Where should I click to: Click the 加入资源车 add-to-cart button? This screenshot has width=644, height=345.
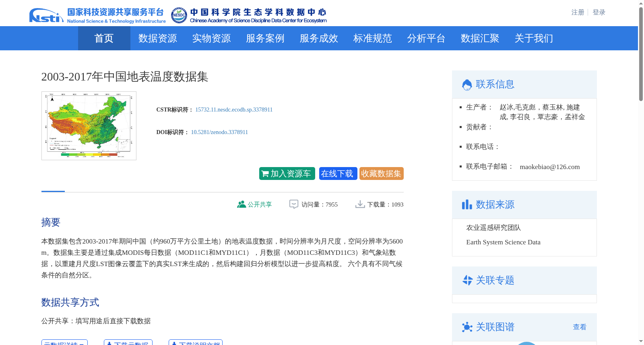pos(287,174)
